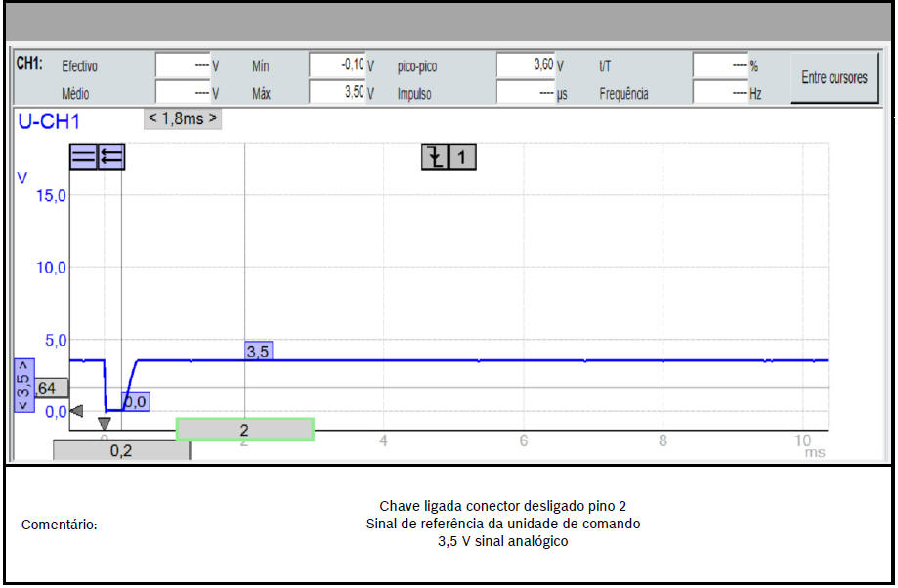898x588 pixels.
Task: Click the 3,5 voltage cursor label
Action: [258, 352]
